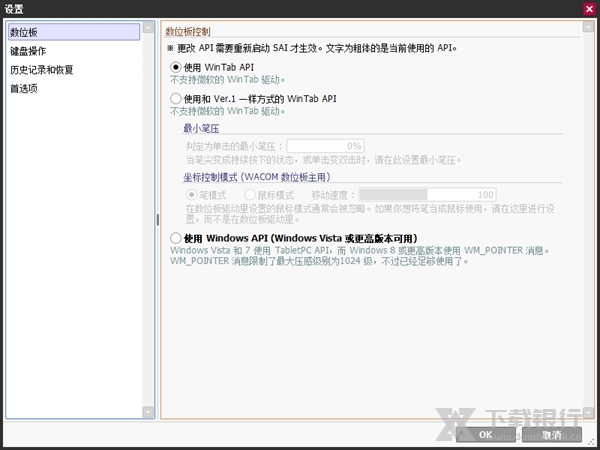Click the 取消 button
Image resolution: width=600 pixels, height=450 pixels.
[x=550, y=435]
